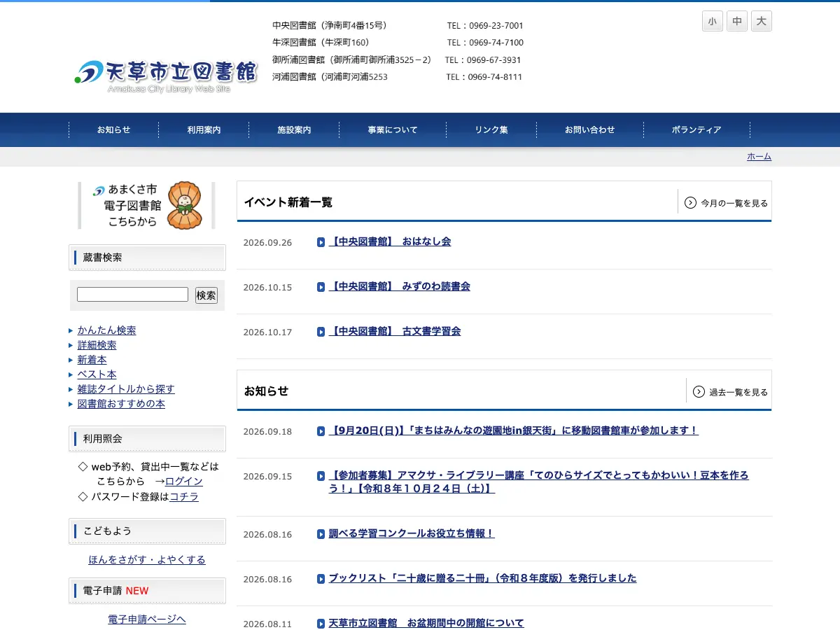
Task: Open the 事業について menu item
Action: [x=393, y=129]
